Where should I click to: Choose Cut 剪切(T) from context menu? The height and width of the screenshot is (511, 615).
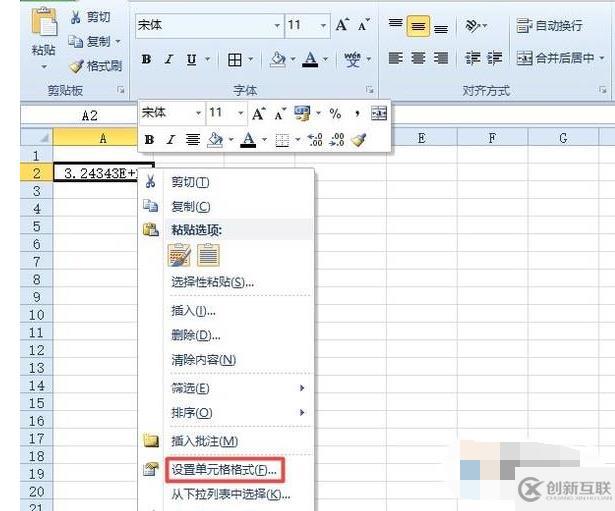[226, 182]
